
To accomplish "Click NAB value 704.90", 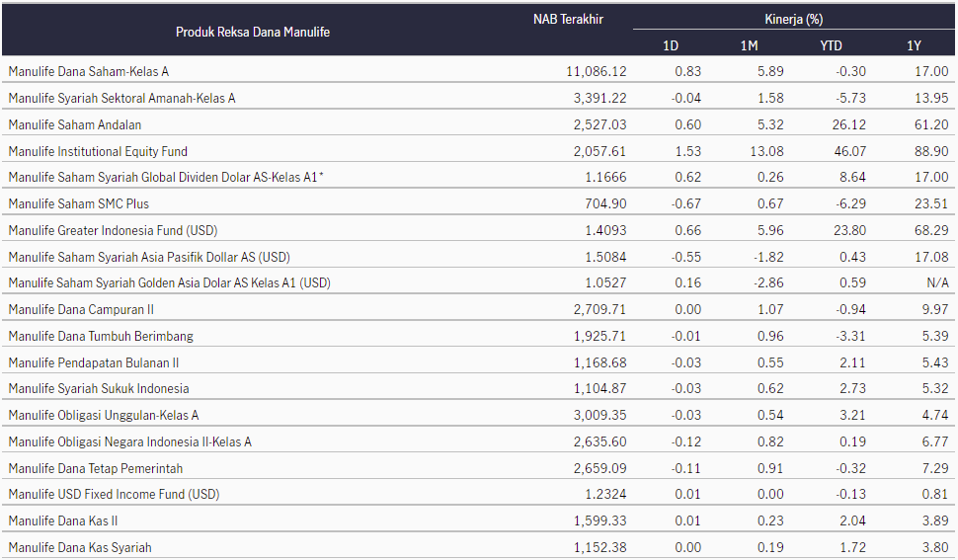I will [x=605, y=204].
